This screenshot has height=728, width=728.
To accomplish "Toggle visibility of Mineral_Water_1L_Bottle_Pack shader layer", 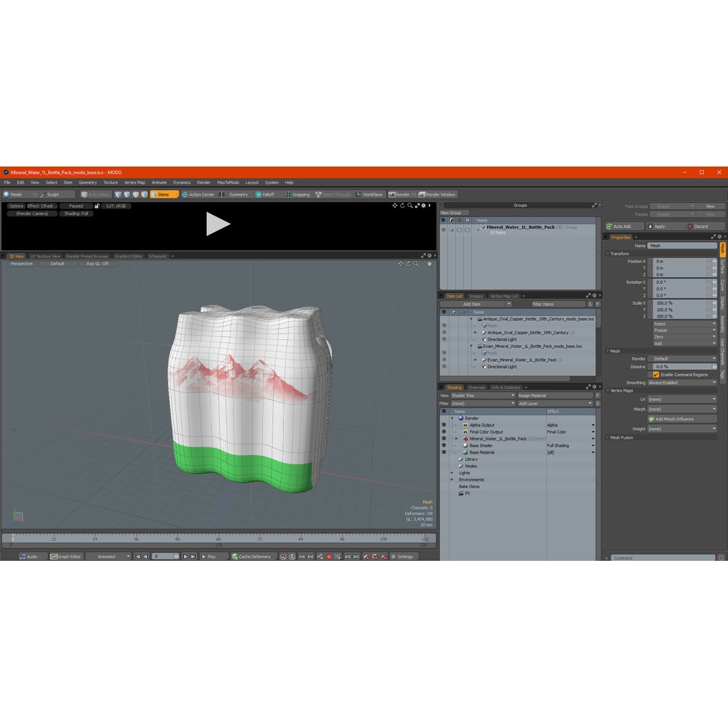I will (444, 438).
